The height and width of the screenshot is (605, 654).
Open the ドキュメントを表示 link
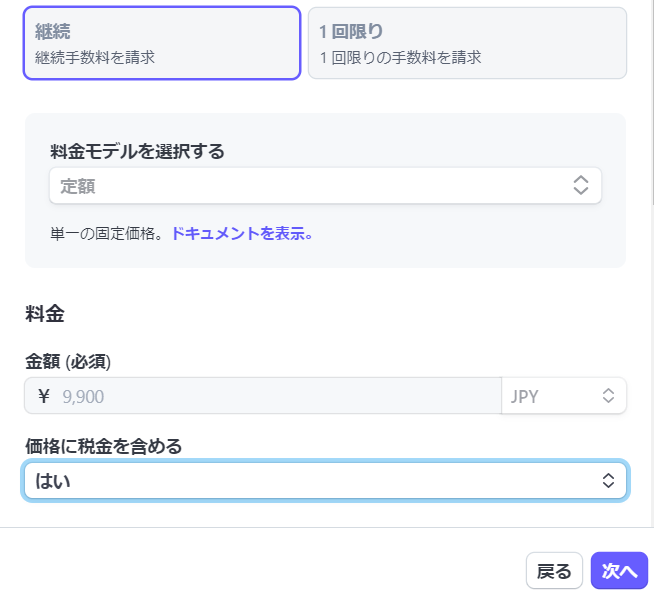pos(243,234)
